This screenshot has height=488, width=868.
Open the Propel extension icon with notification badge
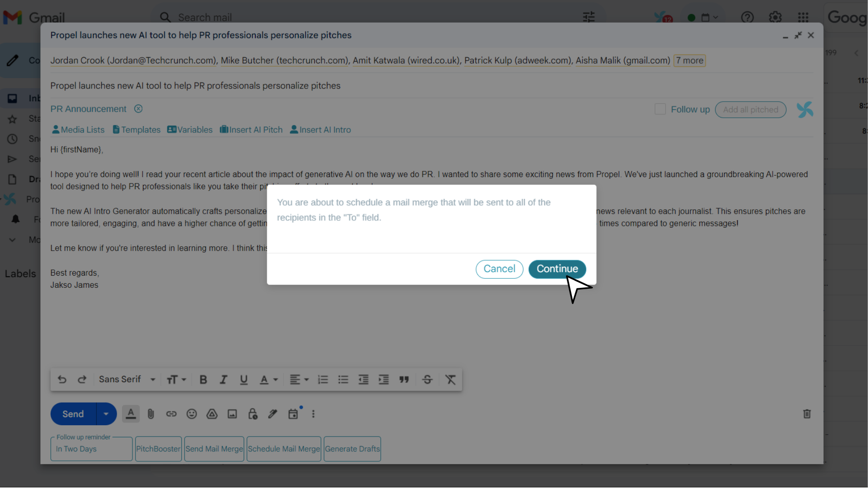pos(663,18)
